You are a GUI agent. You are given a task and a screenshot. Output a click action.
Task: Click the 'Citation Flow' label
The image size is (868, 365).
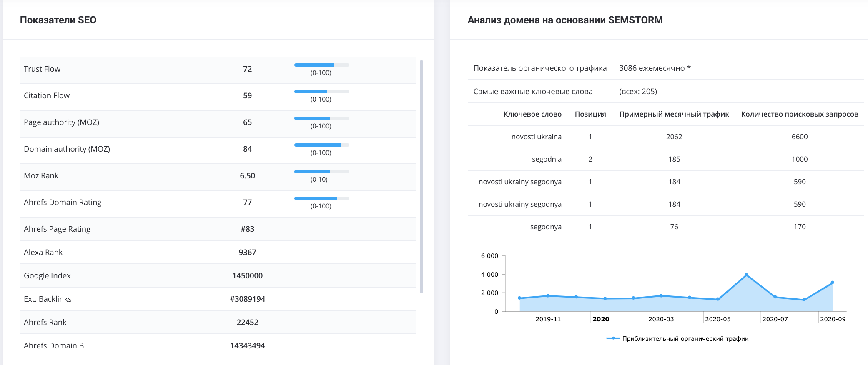pyautogui.click(x=47, y=95)
